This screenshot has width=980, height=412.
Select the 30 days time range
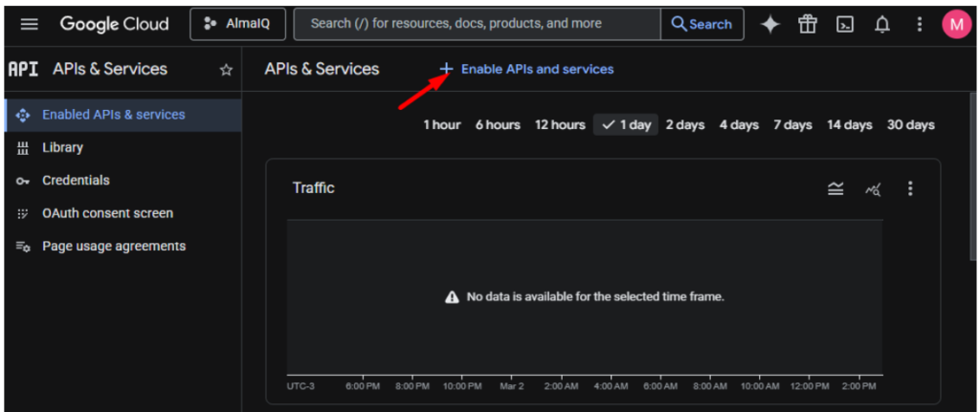(911, 125)
